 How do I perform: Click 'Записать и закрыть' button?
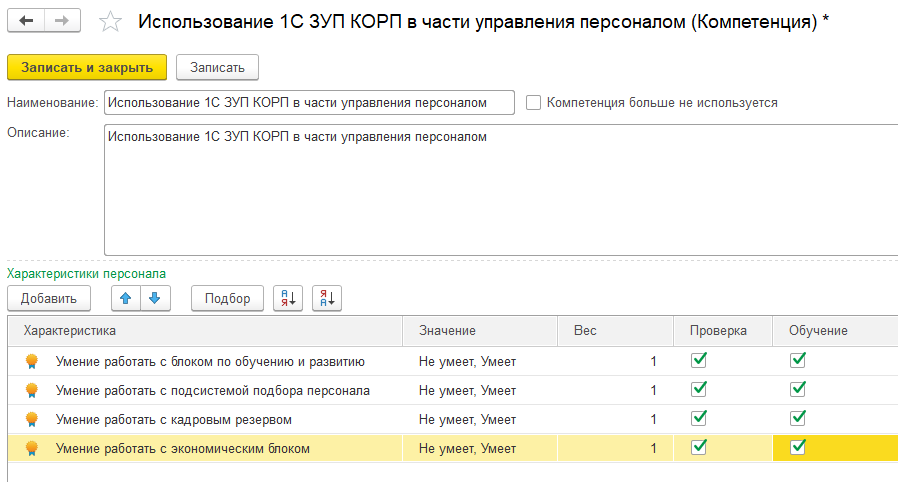[87, 68]
